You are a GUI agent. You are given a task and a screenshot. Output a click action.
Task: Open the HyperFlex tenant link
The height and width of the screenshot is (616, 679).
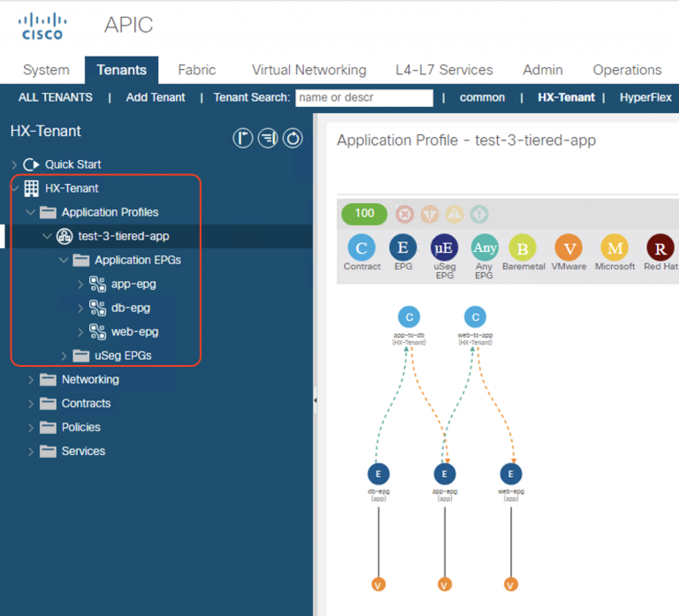pos(645,97)
